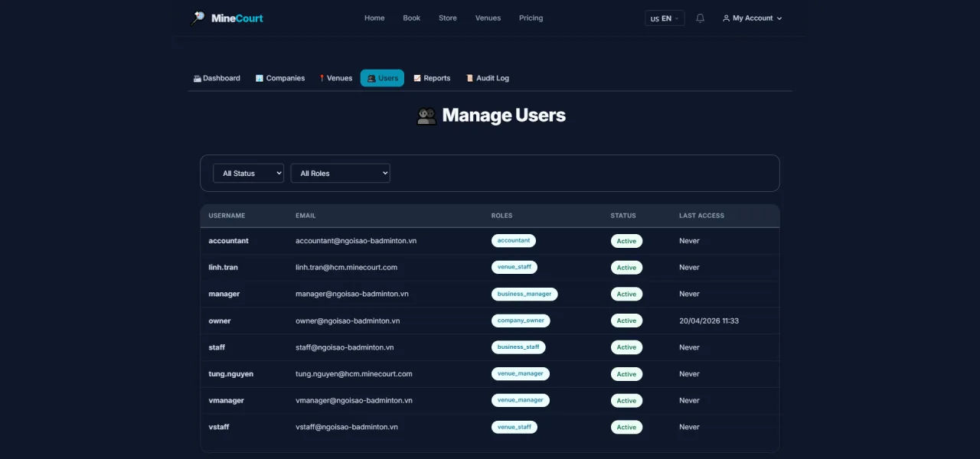This screenshot has width=980, height=459.
Task: Open the Store navigation item
Action: [x=448, y=18]
